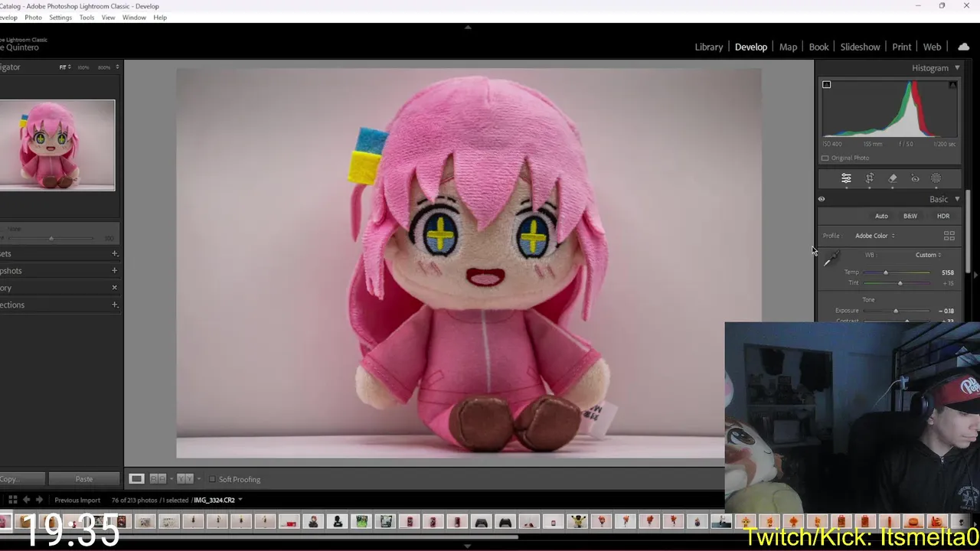Hide filmstrip with bottom arrow

click(468, 546)
